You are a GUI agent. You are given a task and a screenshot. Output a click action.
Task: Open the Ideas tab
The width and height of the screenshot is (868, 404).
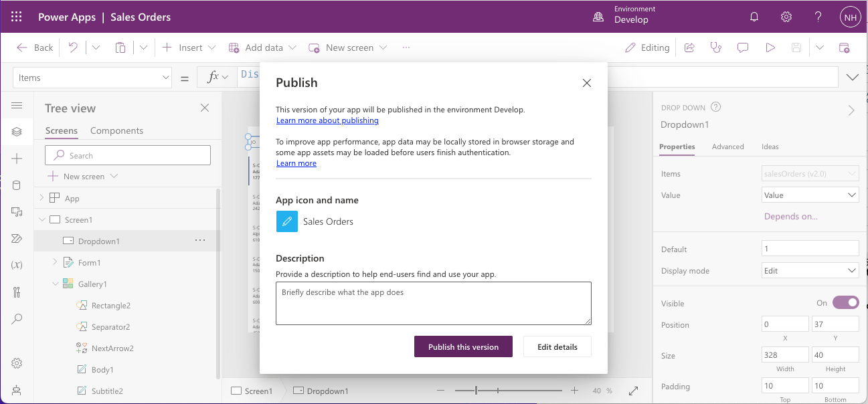[770, 146]
